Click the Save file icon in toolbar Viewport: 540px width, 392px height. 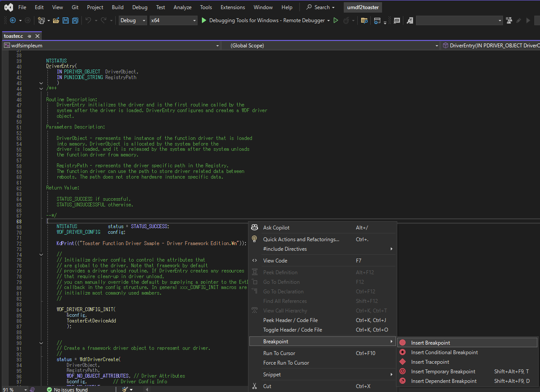click(x=66, y=20)
